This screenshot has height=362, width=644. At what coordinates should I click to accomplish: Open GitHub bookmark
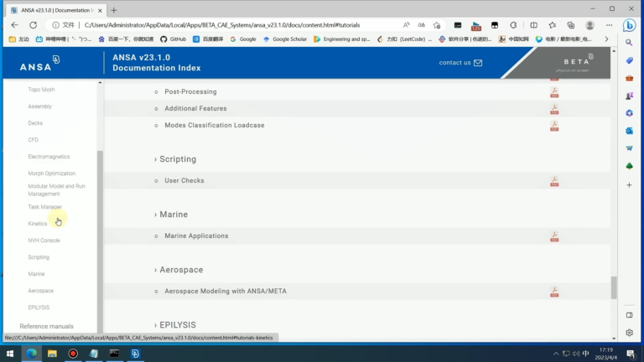(174, 39)
